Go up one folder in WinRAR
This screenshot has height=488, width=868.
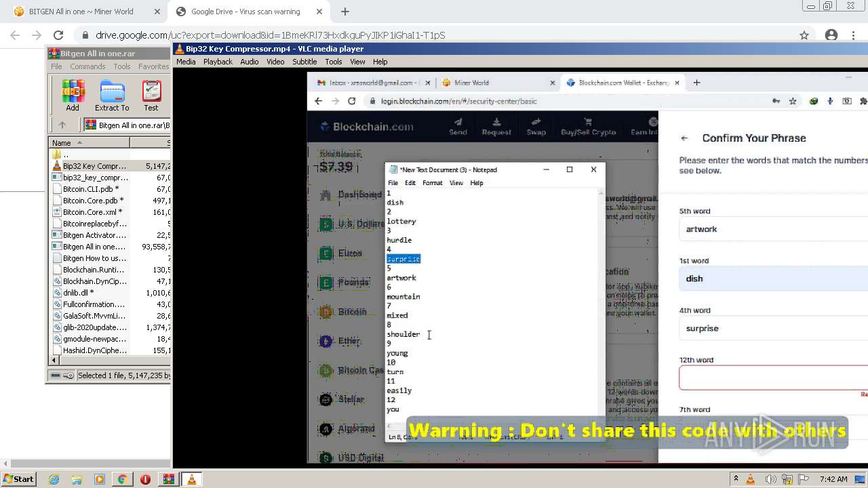pos(62,125)
